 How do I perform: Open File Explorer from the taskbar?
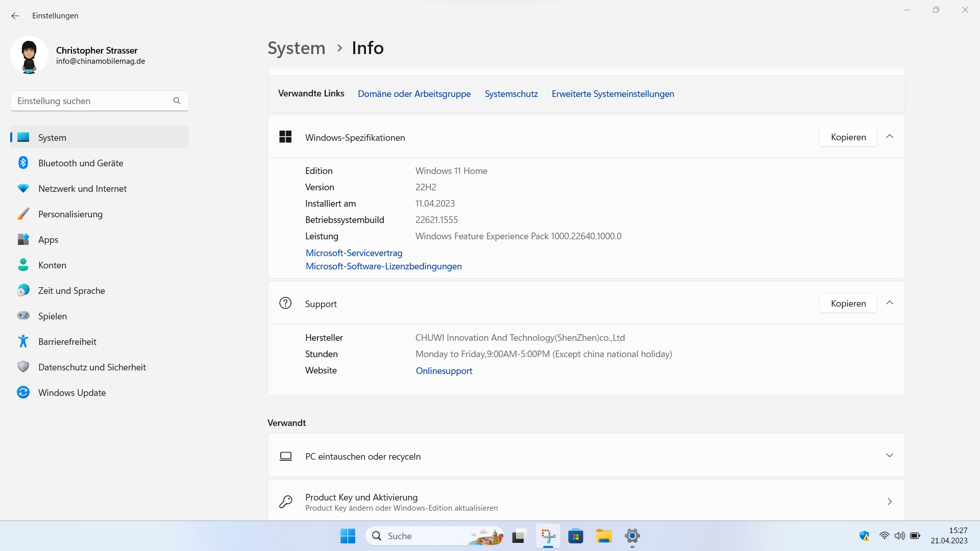[x=604, y=536]
